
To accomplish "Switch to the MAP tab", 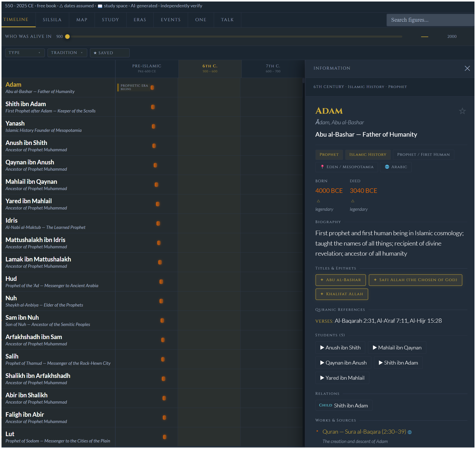I will (x=82, y=20).
